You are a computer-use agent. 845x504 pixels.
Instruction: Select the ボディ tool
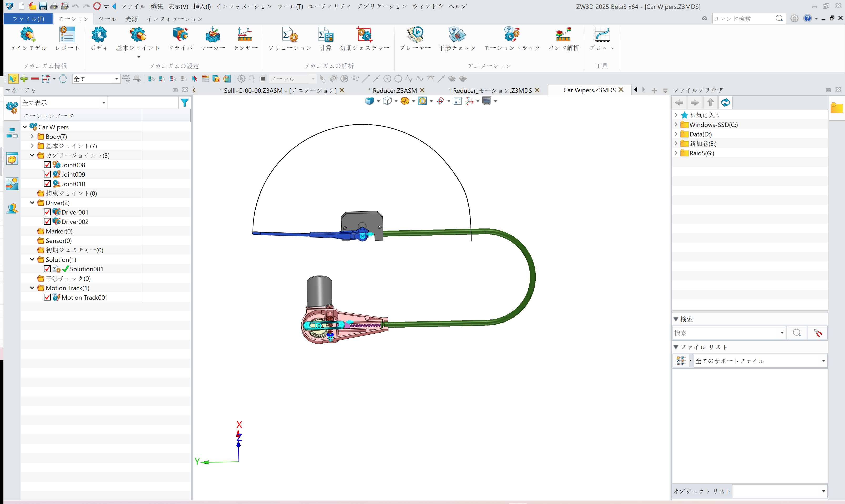pyautogui.click(x=99, y=39)
